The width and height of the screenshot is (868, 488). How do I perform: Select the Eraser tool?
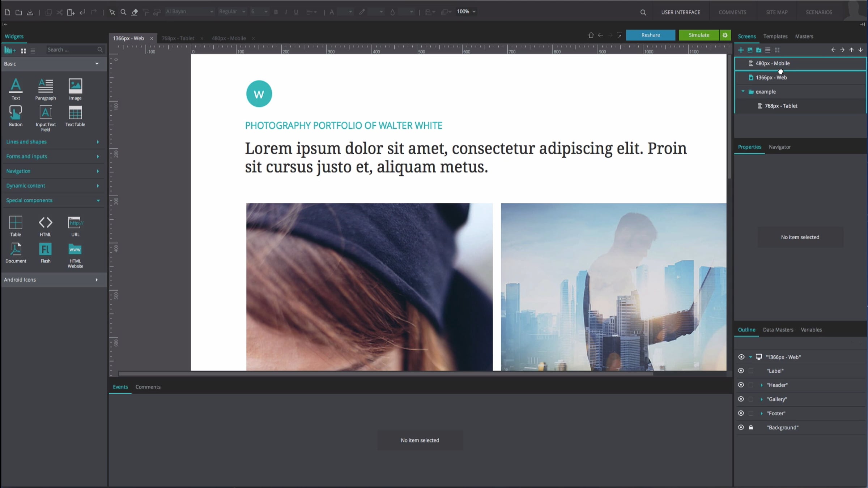pyautogui.click(x=135, y=12)
